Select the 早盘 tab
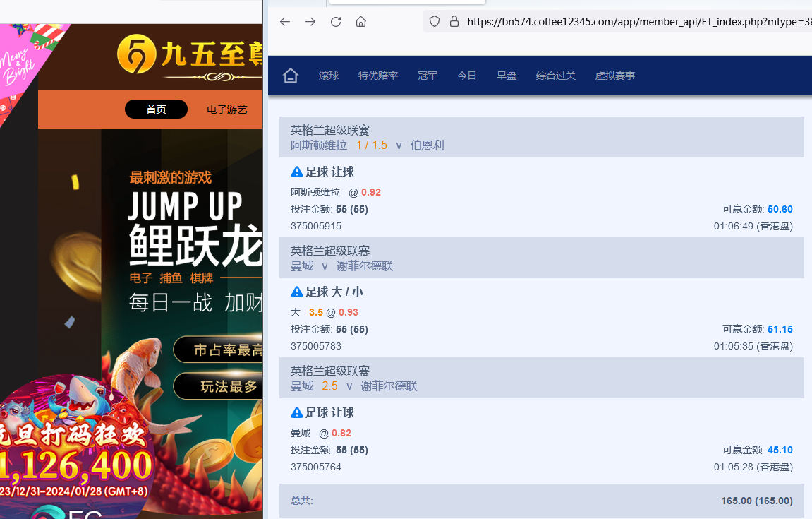This screenshot has height=519, width=812. (507, 76)
